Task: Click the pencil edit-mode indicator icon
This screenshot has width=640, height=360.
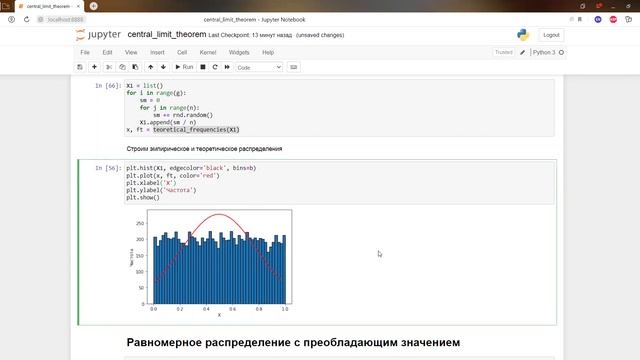Action: (522, 52)
